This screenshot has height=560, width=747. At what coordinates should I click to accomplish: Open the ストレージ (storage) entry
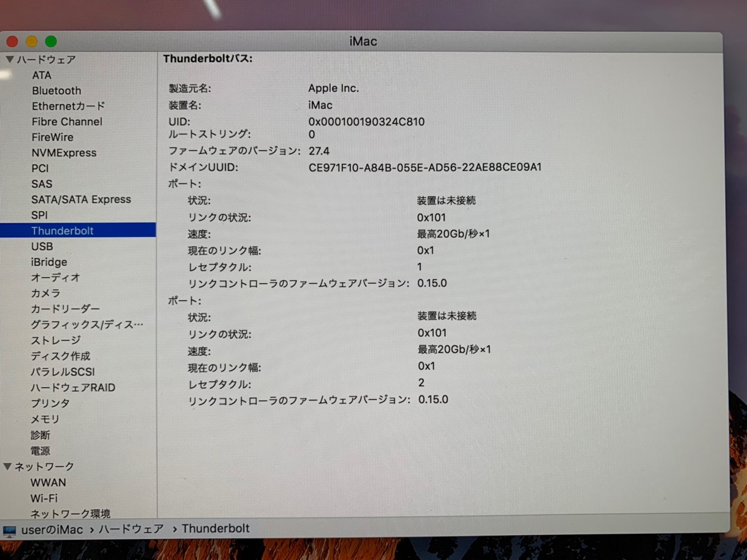(56, 340)
